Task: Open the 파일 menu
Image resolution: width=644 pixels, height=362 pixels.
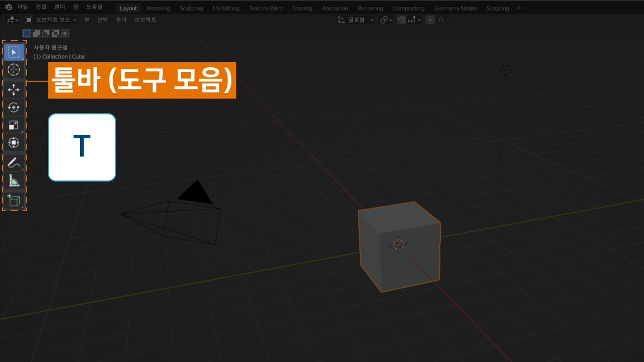Action: (x=23, y=8)
